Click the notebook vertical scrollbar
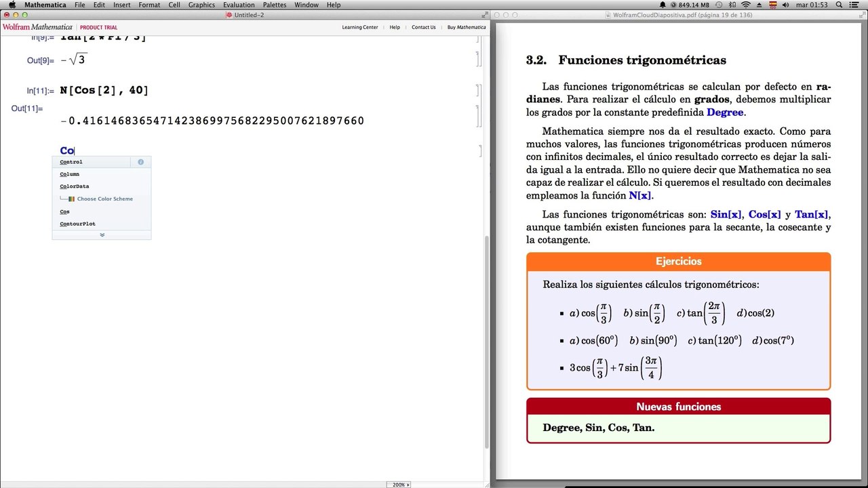 coord(486,341)
